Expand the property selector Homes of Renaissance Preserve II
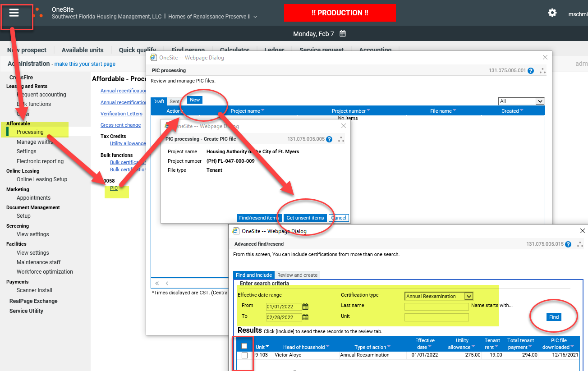Screen dimensions: 588x371 click(255, 17)
